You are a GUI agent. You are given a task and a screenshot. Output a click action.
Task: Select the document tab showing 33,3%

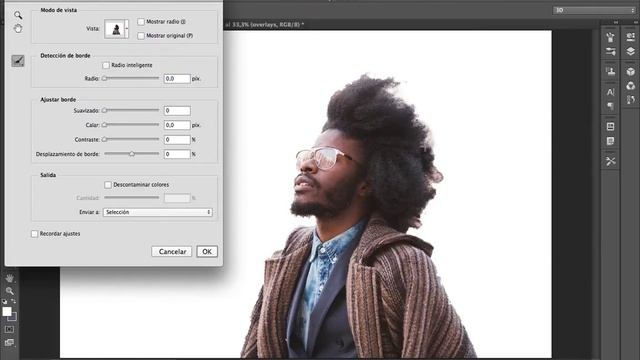pyautogui.click(x=264, y=24)
